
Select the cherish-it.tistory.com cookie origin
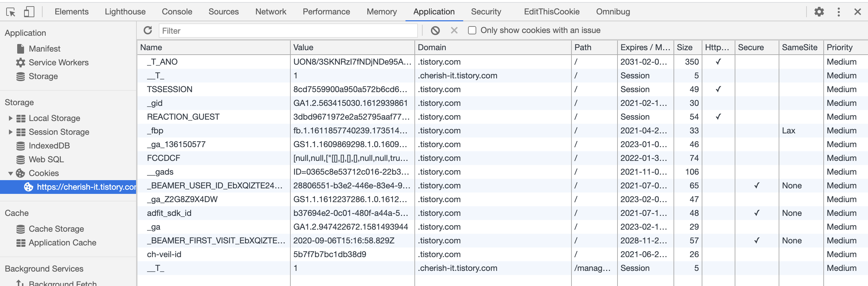68,187
